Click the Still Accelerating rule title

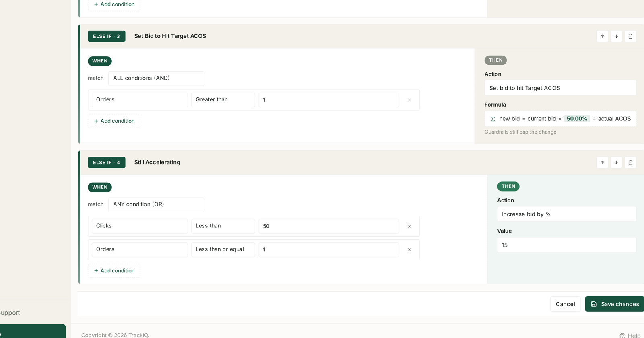tap(157, 162)
